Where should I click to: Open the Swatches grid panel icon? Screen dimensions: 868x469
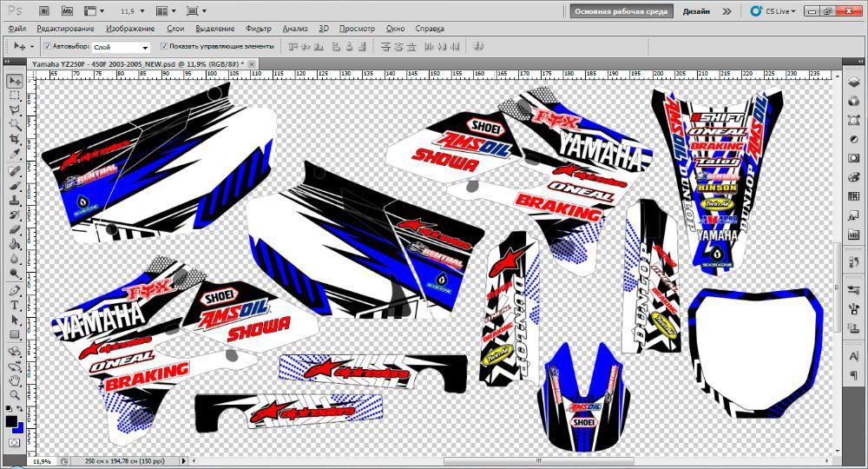point(853,196)
